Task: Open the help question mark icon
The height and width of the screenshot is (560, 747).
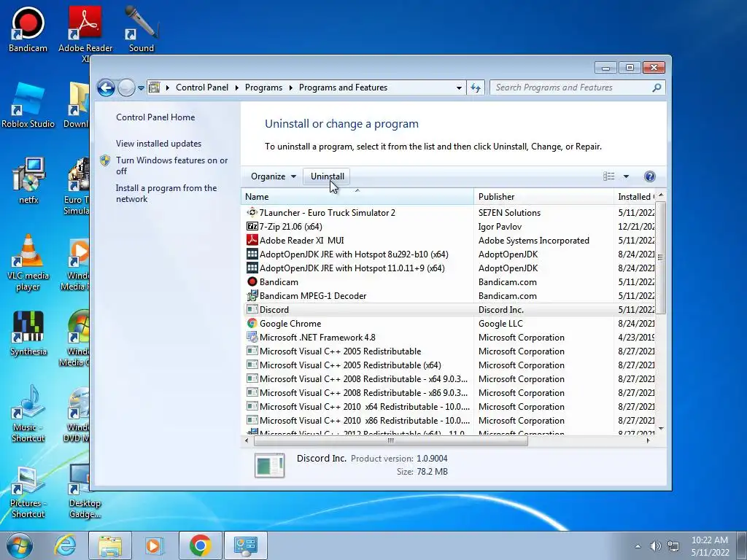Action: pyautogui.click(x=649, y=176)
